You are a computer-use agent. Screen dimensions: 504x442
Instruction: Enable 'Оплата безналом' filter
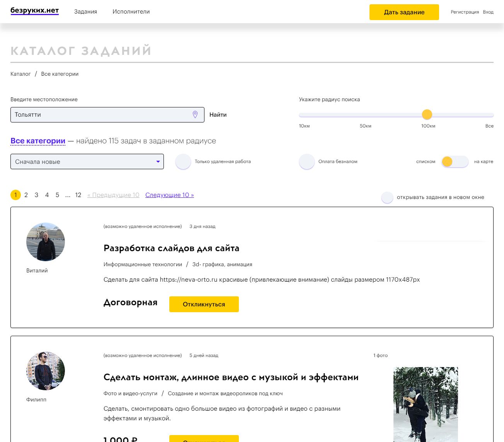pyautogui.click(x=307, y=161)
